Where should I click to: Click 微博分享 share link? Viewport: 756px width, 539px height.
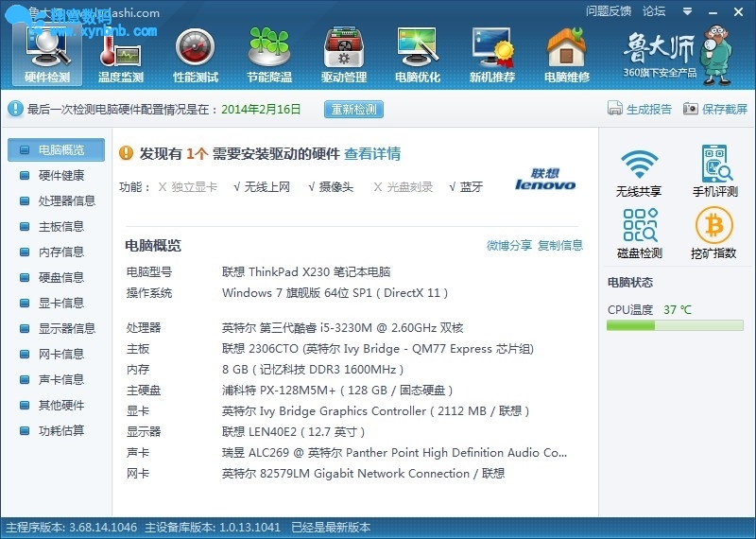pyautogui.click(x=509, y=245)
